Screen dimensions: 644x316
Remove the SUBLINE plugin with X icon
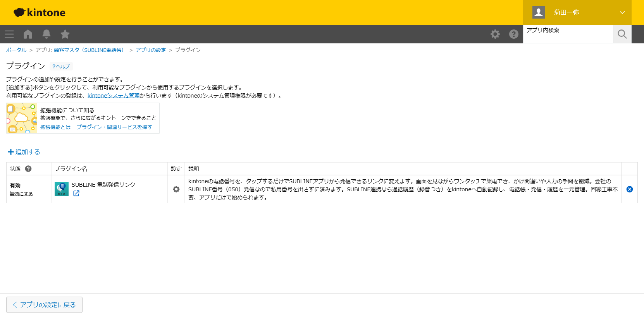pos(630,189)
